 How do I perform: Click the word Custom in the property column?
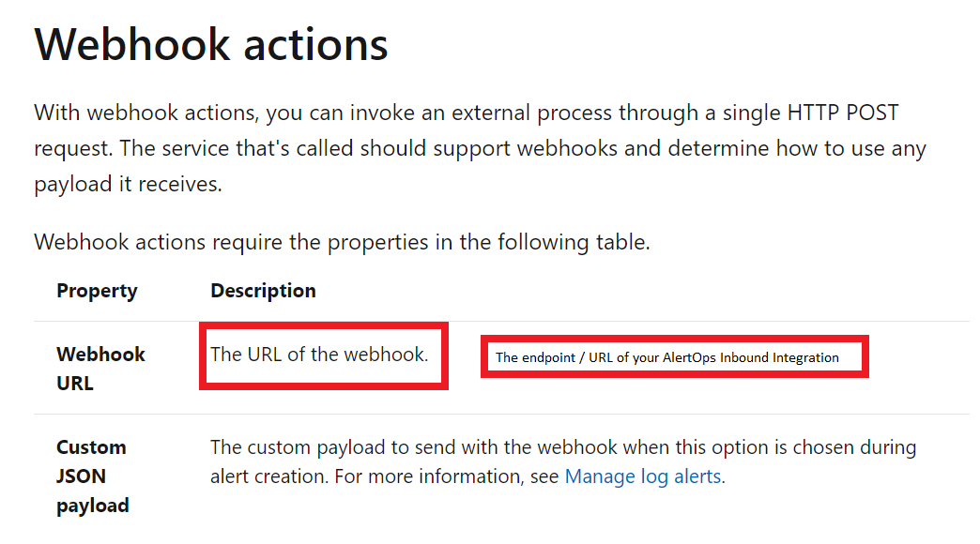coord(91,447)
